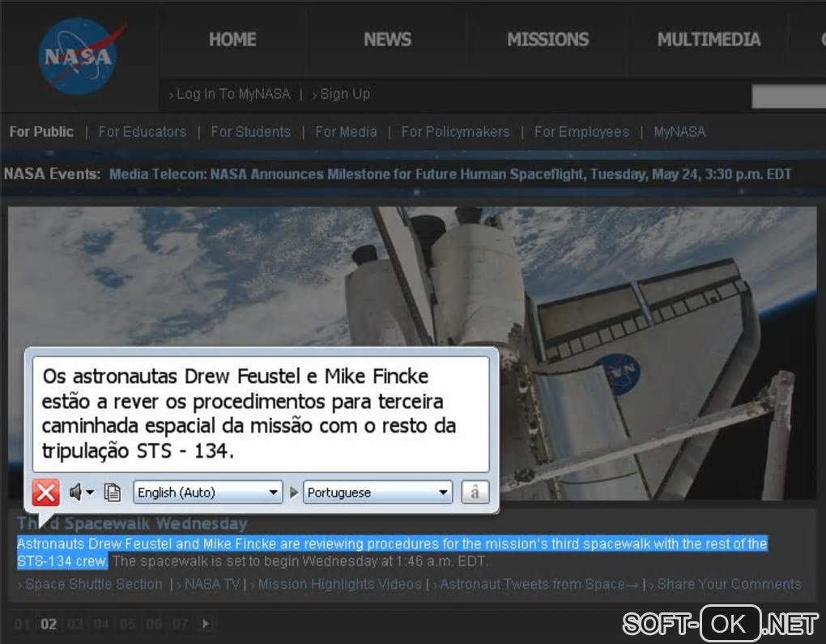
Task: Close the translation popup with red X
Action: (x=46, y=493)
